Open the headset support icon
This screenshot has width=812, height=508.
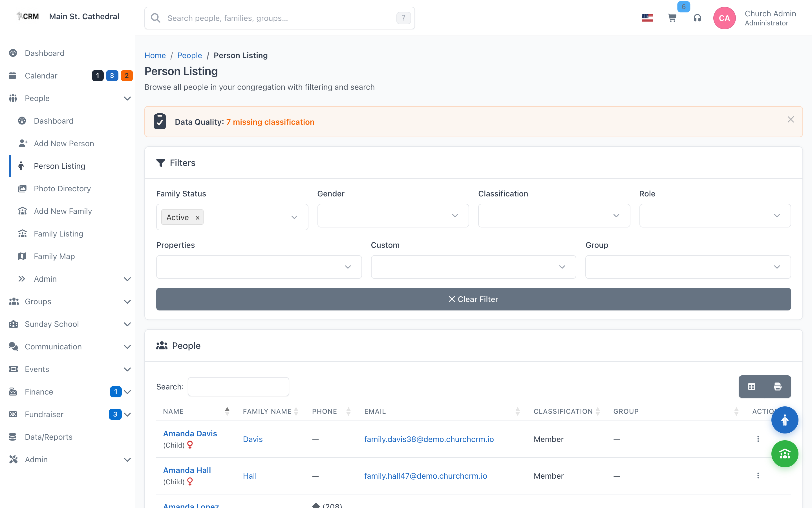click(697, 18)
